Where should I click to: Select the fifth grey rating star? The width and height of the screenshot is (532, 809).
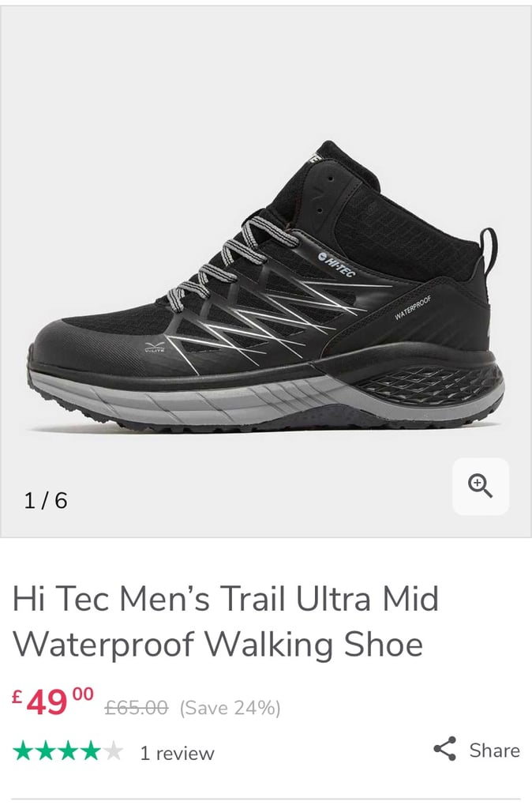click(x=112, y=751)
